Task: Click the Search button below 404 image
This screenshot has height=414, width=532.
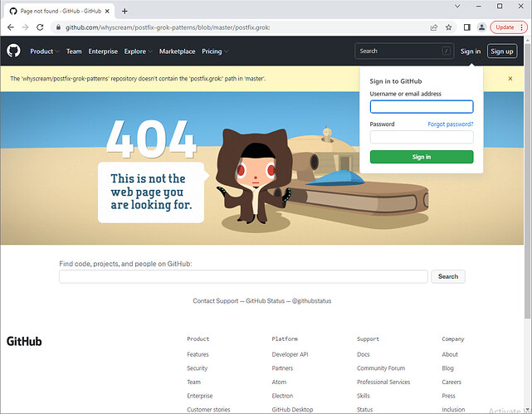Action: click(448, 276)
